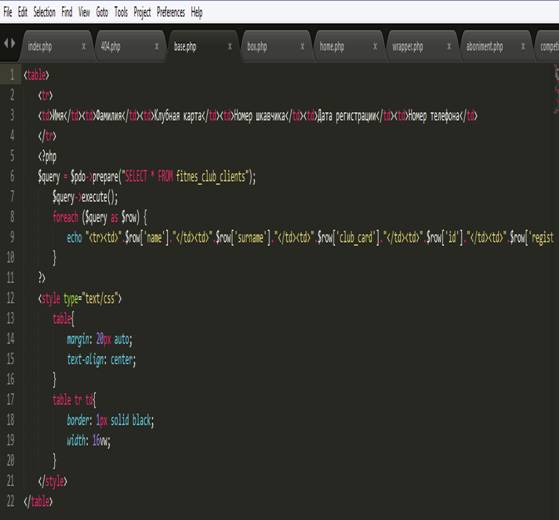Image resolution: width=559 pixels, height=520 pixels.
Task: Open the Edit menu
Action: pyautogui.click(x=22, y=12)
